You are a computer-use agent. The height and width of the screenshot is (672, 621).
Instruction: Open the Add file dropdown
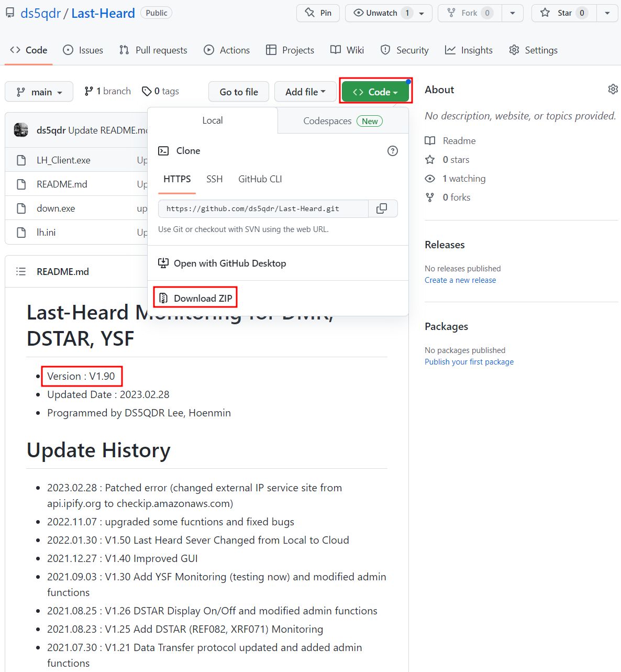coord(305,92)
